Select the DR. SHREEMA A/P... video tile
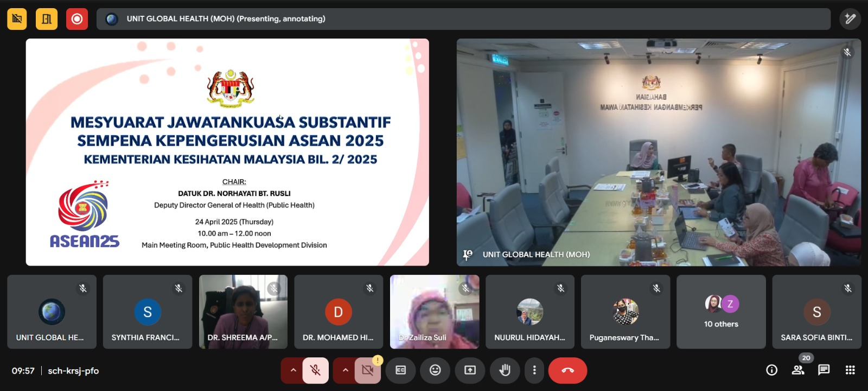The height and width of the screenshot is (391, 868). (243, 312)
